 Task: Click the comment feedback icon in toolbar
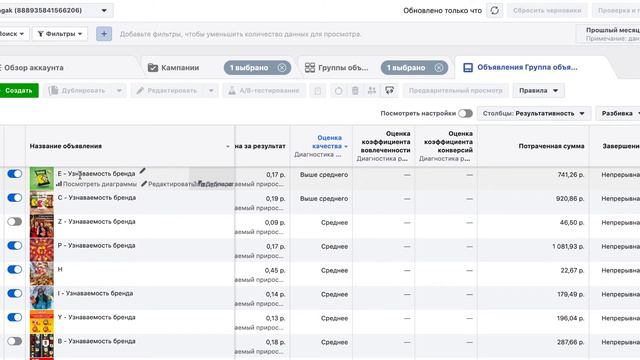click(390, 91)
